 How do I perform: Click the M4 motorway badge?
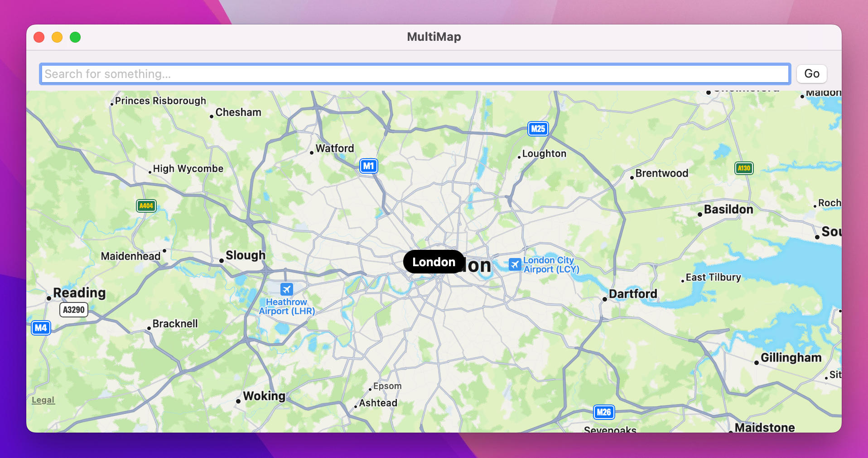[41, 328]
